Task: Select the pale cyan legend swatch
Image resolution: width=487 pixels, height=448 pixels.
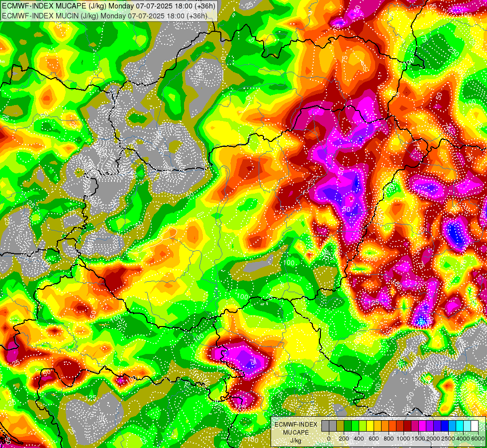Action: (467, 426)
